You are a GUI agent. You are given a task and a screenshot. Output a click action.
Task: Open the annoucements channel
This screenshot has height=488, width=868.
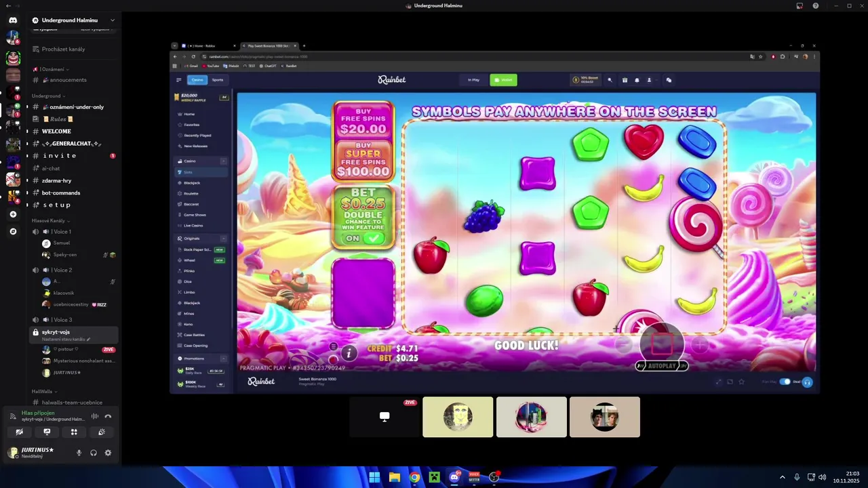pyautogui.click(x=73, y=80)
